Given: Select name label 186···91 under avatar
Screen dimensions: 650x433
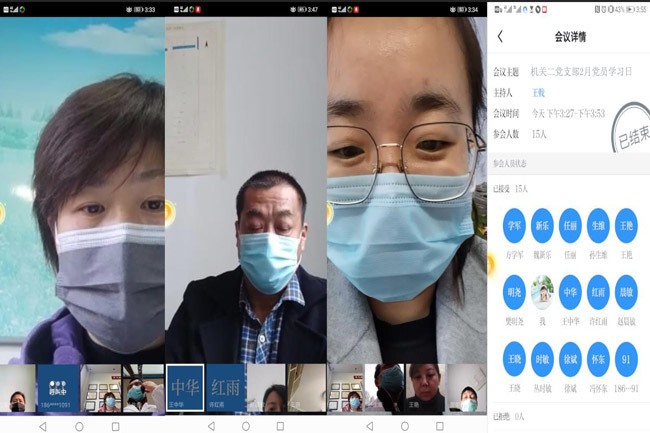Looking at the screenshot, I should point(626,388).
